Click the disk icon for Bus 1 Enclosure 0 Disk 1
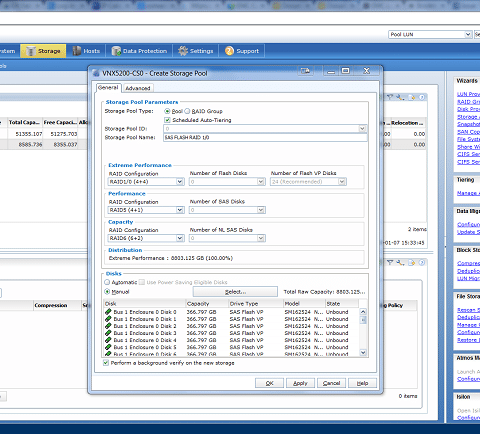480x434 pixels. (x=108, y=319)
